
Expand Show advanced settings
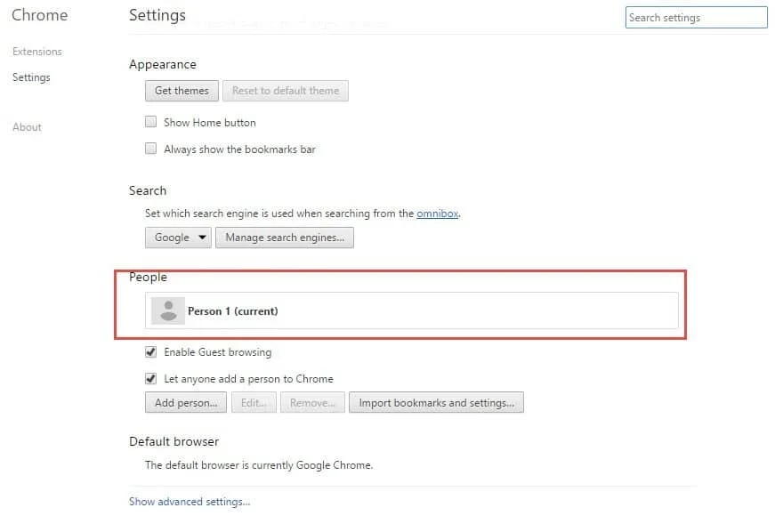point(190,502)
